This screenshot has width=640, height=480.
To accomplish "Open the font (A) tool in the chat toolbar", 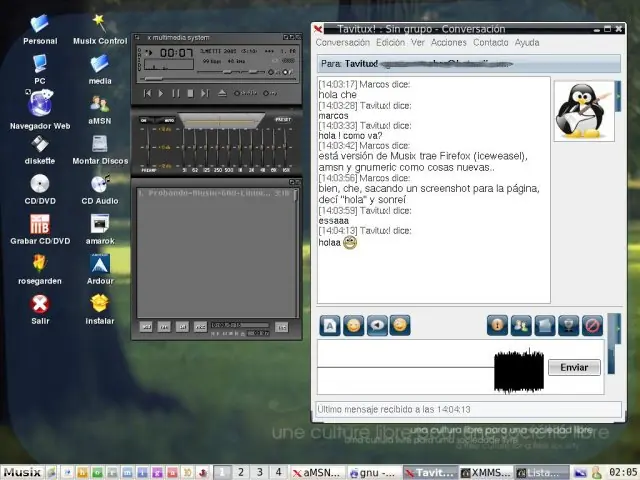I will click(330, 325).
